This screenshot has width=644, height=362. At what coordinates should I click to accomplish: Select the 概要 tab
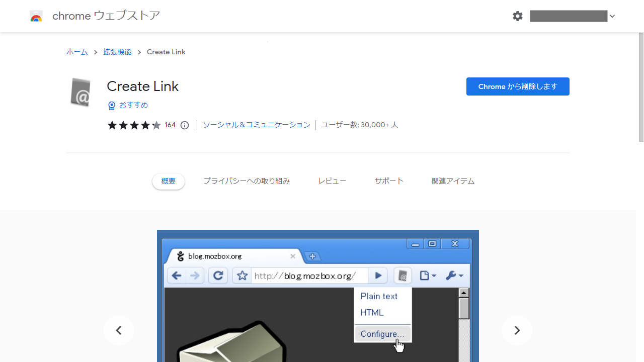coord(169,181)
